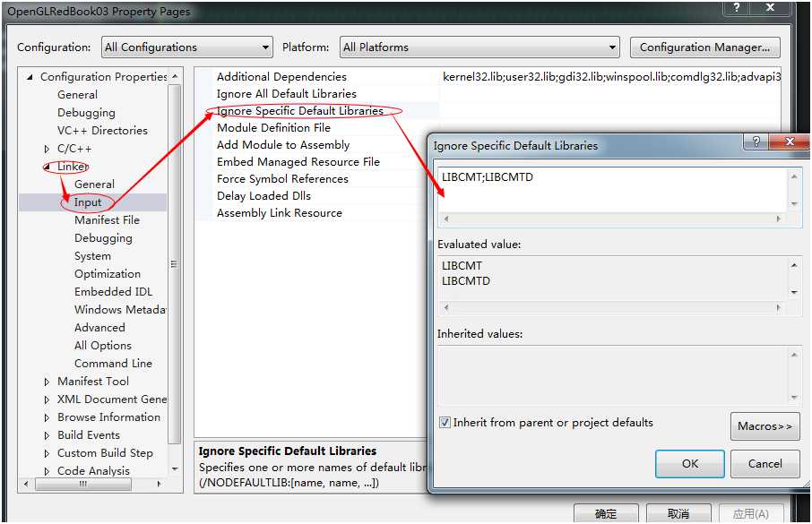Expand the Build Events node
Screen dimensions: 812x524
tap(48, 436)
